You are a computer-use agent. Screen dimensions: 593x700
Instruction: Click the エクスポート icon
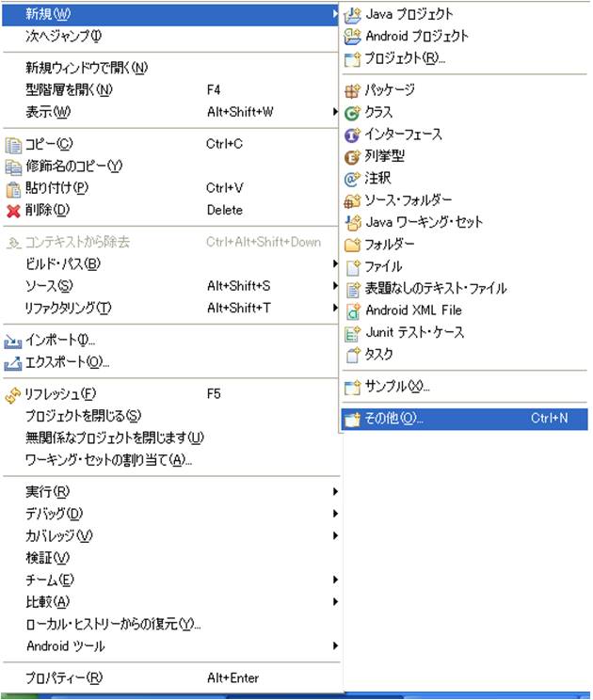[12, 363]
